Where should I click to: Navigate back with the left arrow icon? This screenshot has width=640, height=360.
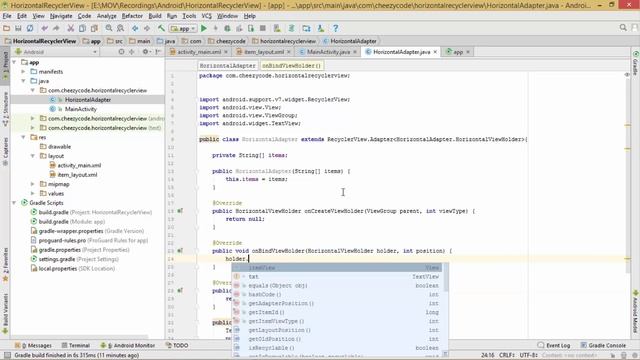pyautogui.click(x=135, y=28)
